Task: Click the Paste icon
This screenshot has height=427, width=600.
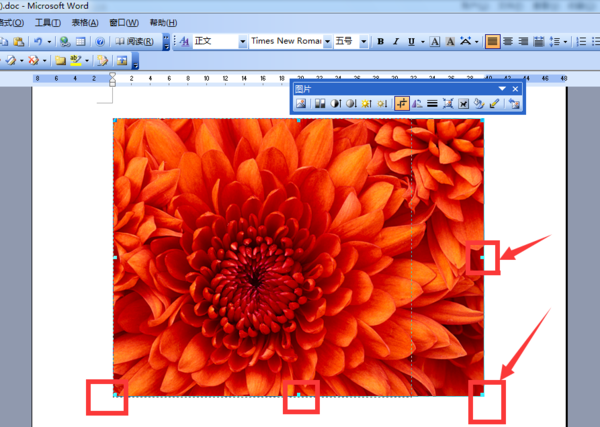Action: click(18, 41)
